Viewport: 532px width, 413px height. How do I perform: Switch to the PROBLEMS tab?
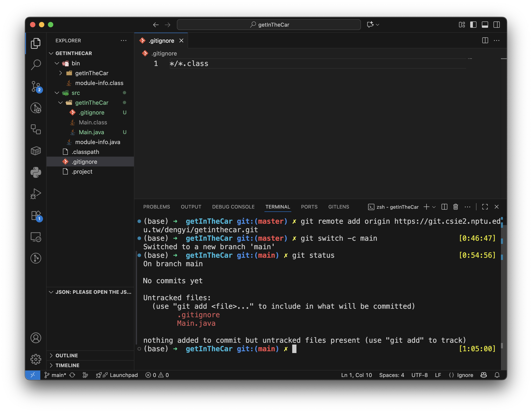pos(156,207)
